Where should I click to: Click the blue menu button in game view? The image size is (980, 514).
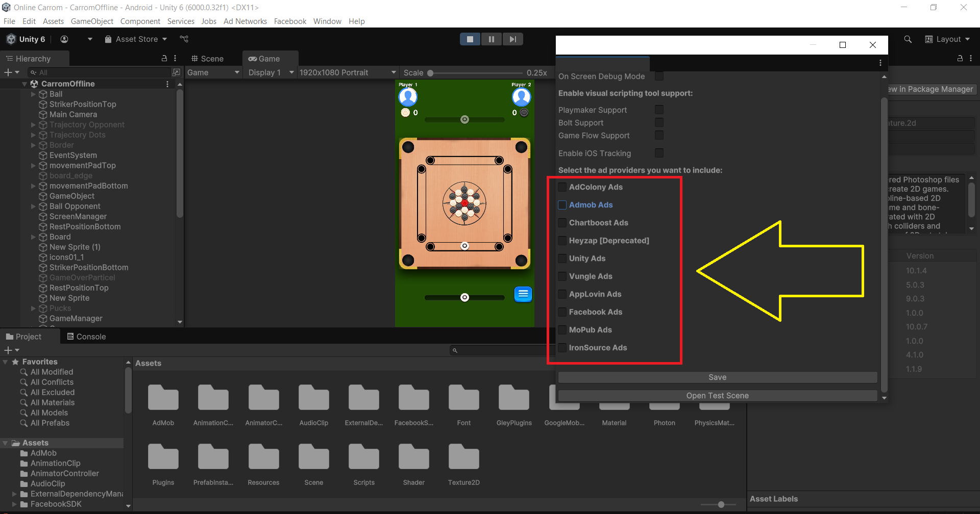click(x=523, y=294)
